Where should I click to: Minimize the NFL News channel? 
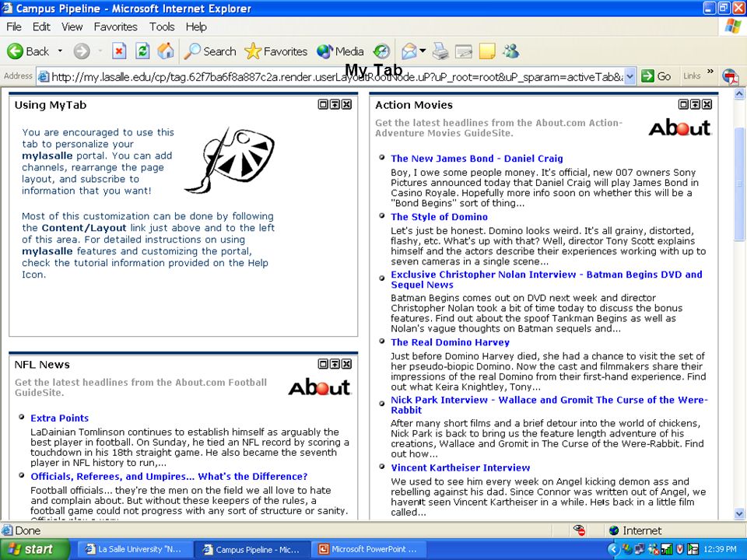pyautogui.click(x=335, y=364)
